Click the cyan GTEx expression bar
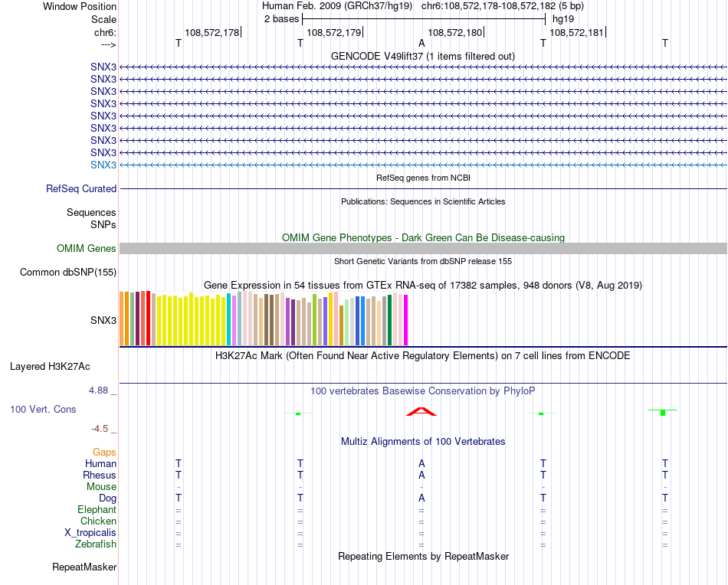728x585 pixels. point(229,319)
